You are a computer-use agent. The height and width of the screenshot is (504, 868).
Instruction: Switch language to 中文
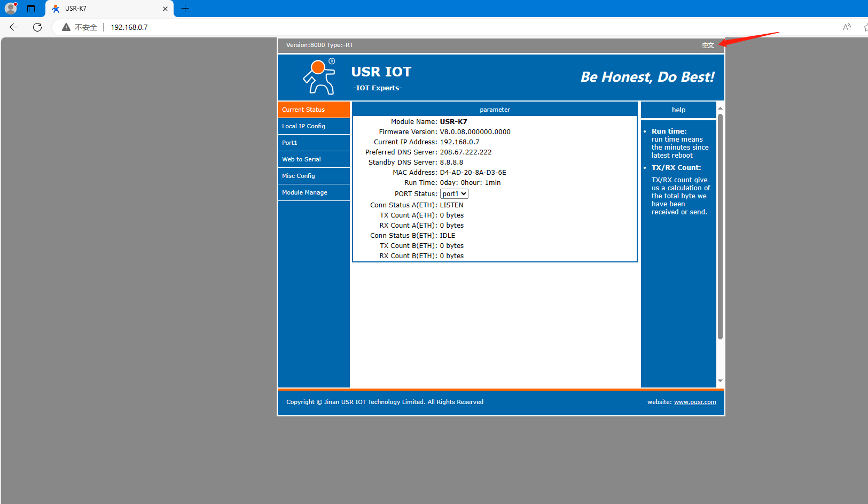click(708, 45)
